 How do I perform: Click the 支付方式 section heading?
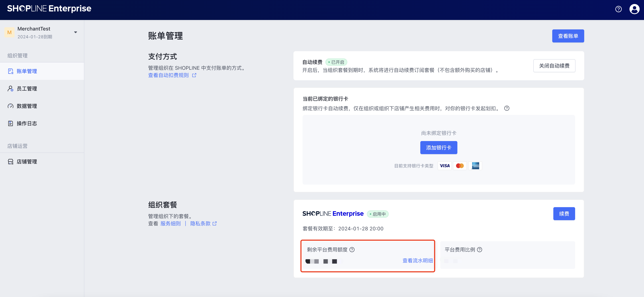click(162, 56)
